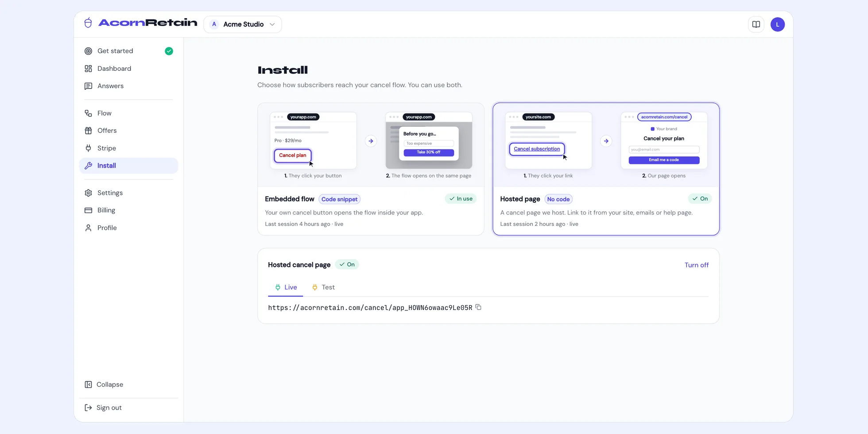Screen dimensions: 868x434
Task: Click the On badge on Hosted page card
Action: [x=700, y=198]
